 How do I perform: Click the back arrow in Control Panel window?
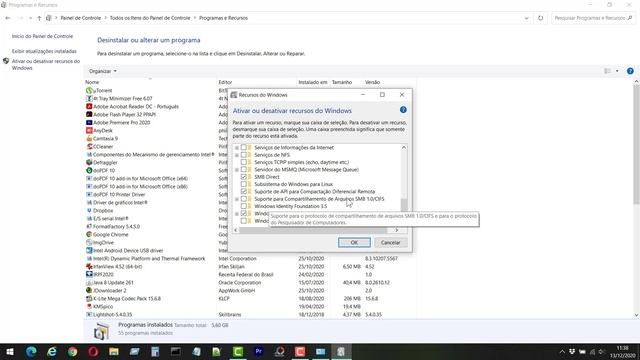(x=8, y=18)
